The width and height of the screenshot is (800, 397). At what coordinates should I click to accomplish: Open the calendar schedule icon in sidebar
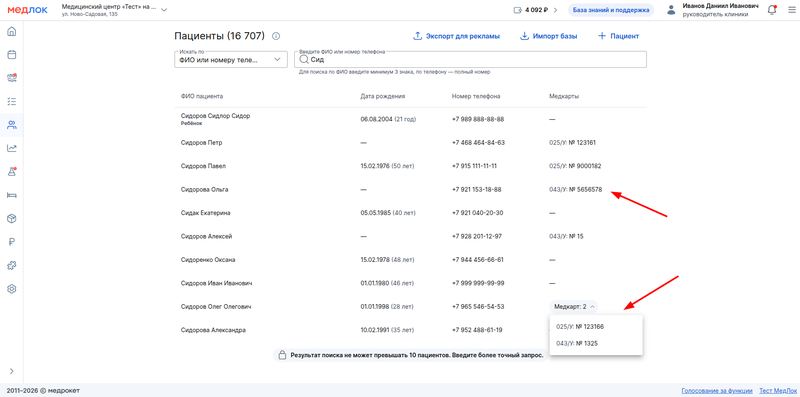11,55
